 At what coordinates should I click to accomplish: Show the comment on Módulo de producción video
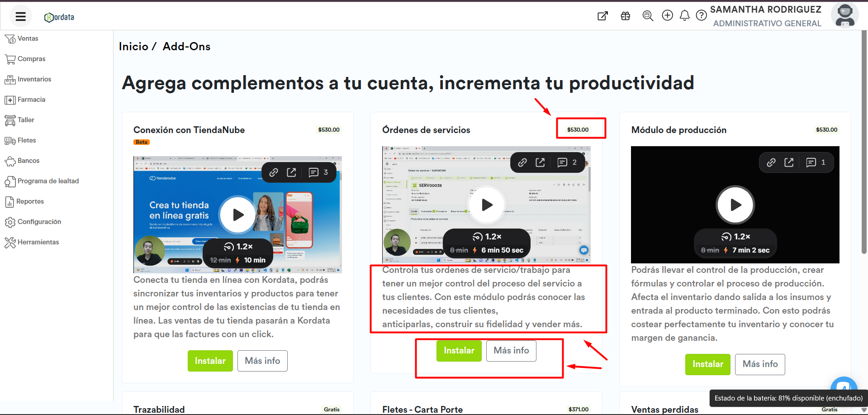pos(816,162)
